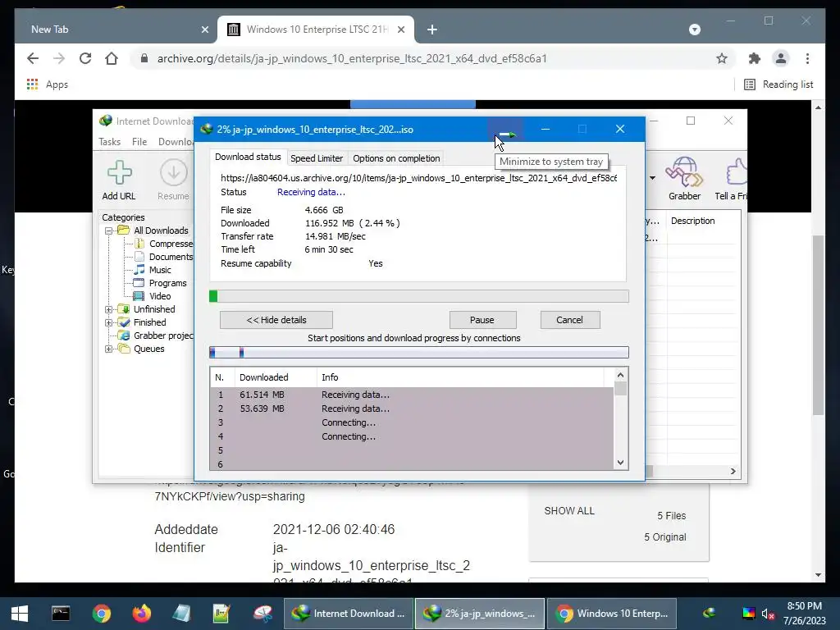
Task: Click SHOW ALL link on archive page
Action: pos(569,510)
